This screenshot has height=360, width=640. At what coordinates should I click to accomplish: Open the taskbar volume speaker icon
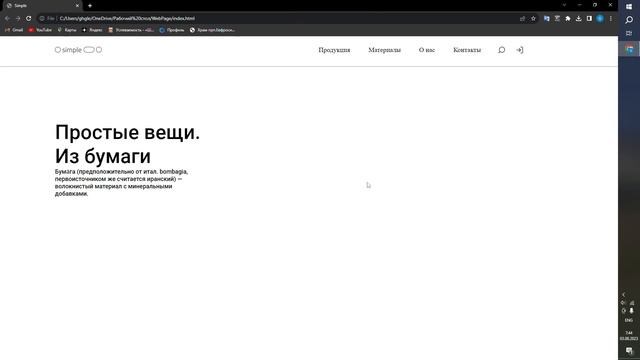click(x=623, y=303)
